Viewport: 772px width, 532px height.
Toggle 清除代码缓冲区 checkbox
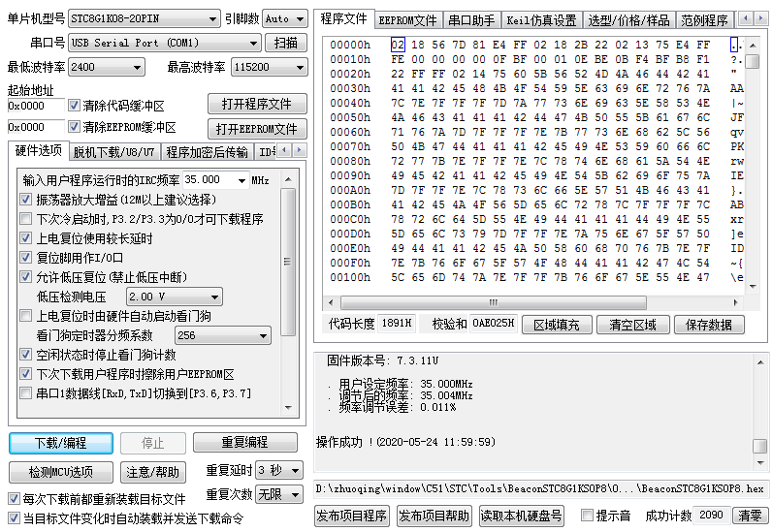74,106
